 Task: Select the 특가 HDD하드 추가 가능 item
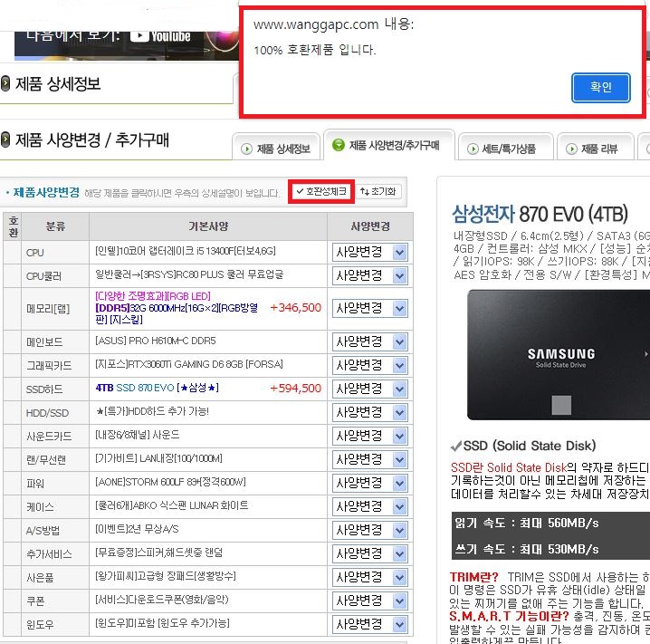tap(153, 411)
